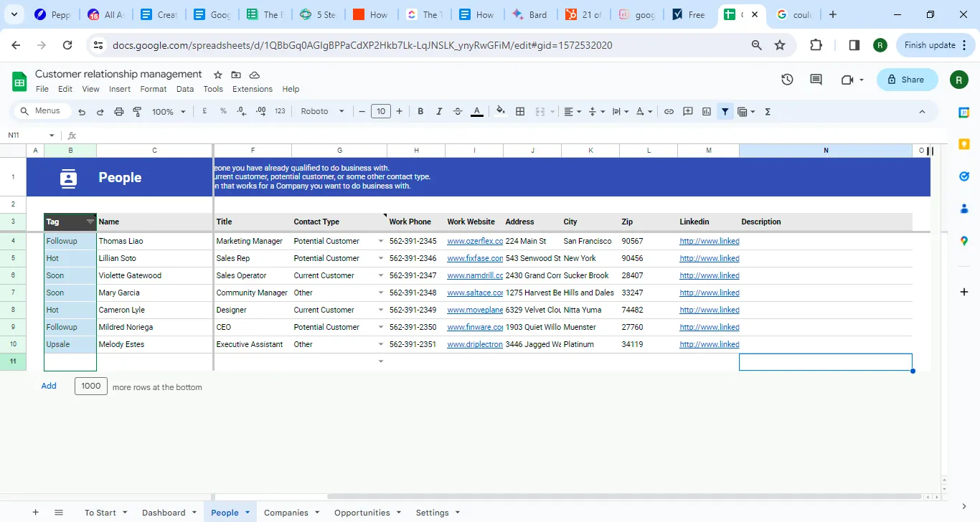Apply strikethrough formatting
The width and height of the screenshot is (980, 522).
tap(458, 111)
